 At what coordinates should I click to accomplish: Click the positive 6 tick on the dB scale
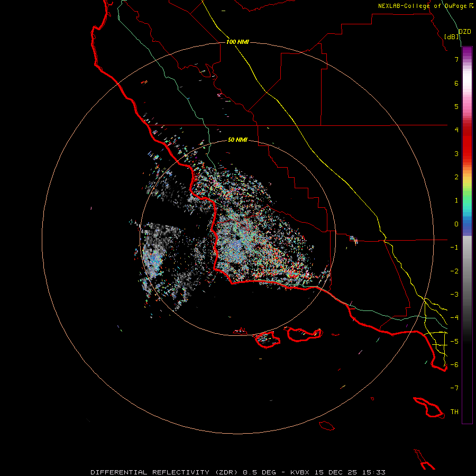pos(456,83)
